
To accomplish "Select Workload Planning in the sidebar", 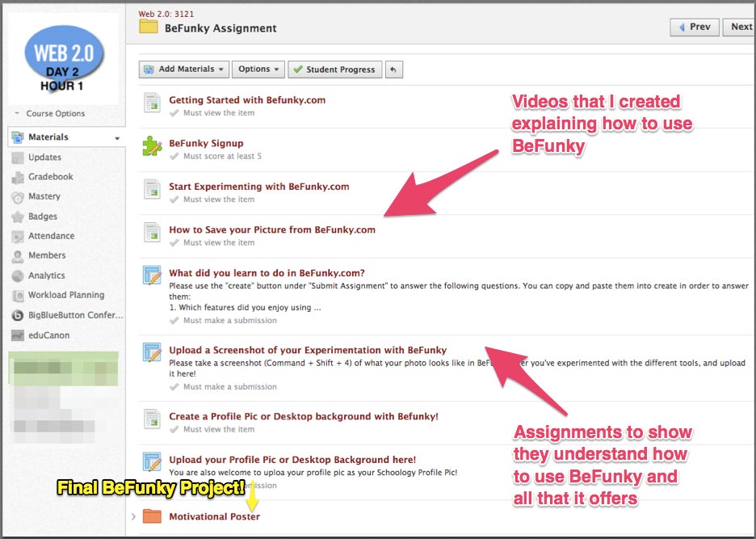I will pyautogui.click(x=66, y=295).
